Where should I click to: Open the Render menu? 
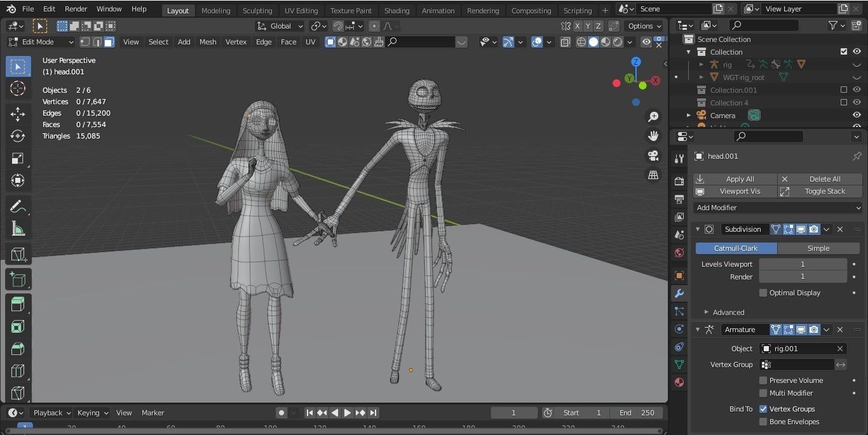76,9
